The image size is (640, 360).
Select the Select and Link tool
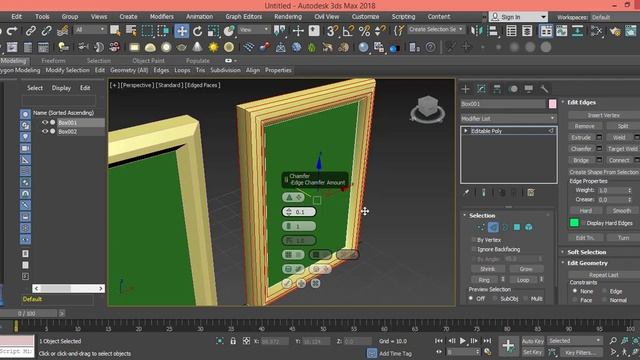click(31, 31)
